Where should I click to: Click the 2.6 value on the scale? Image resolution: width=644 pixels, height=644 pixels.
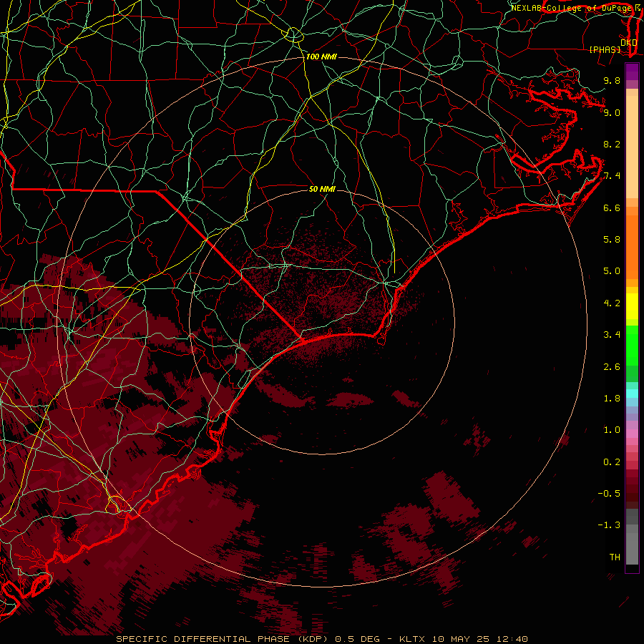(612, 367)
